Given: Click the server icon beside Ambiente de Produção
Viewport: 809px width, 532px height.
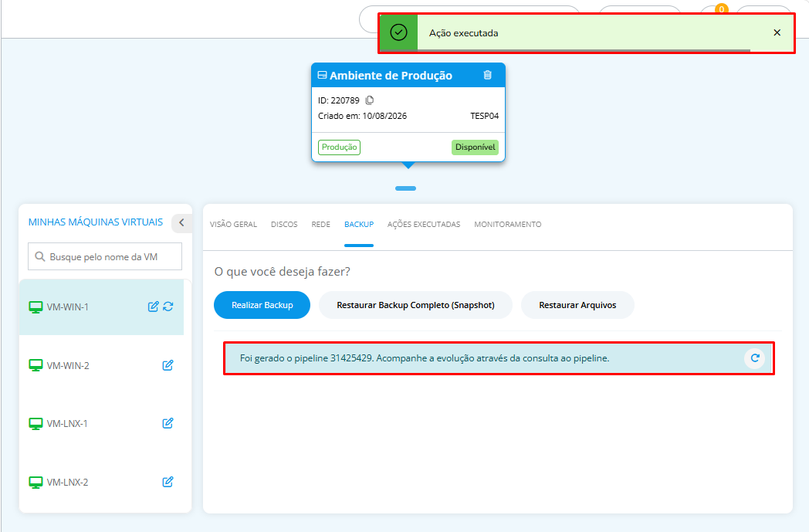Looking at the screenshot, I should point(322,76).
